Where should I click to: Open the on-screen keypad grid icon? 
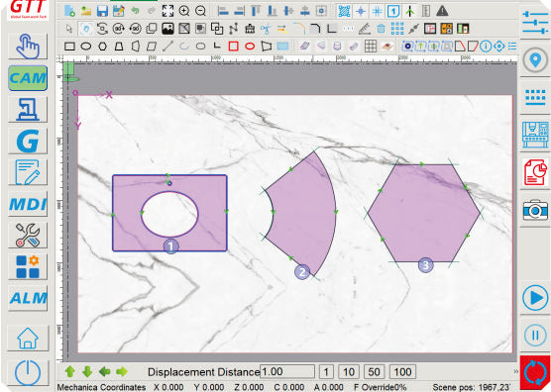[535, 97]
